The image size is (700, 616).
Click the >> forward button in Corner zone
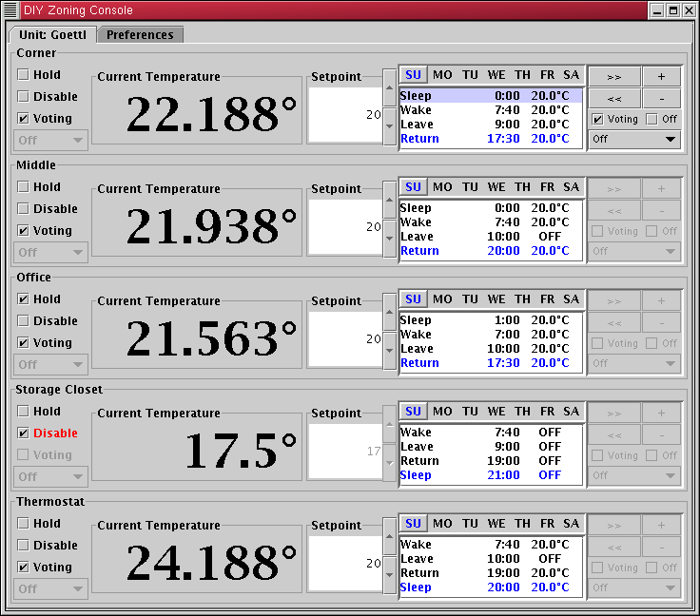[613, 76]
